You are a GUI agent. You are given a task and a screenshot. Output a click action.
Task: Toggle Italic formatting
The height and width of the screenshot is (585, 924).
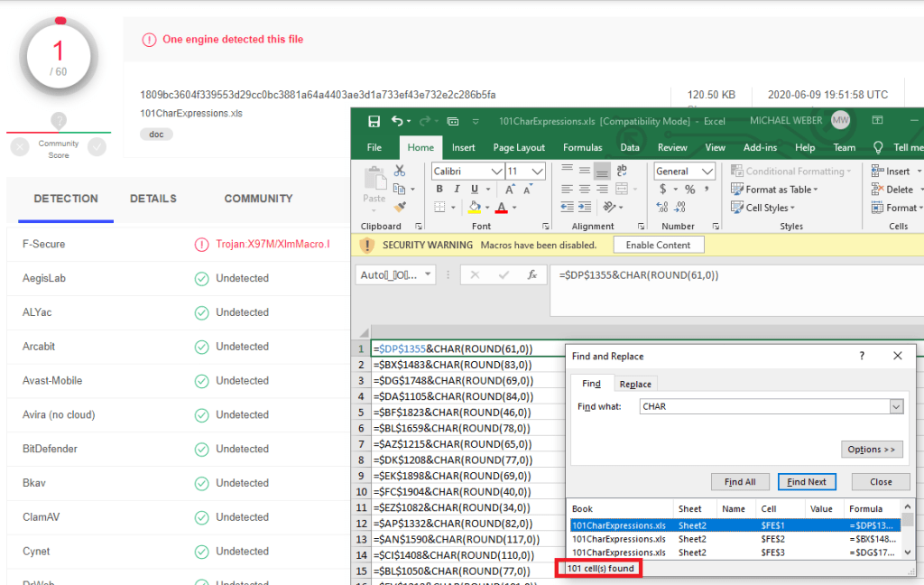[457, 190]
